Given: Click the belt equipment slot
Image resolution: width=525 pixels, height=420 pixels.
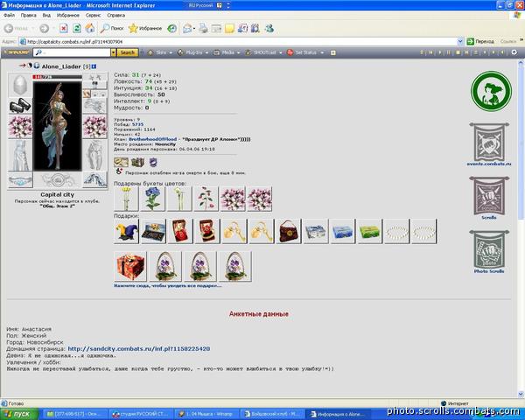Looking at the screenshot, I should click(20, 180).
